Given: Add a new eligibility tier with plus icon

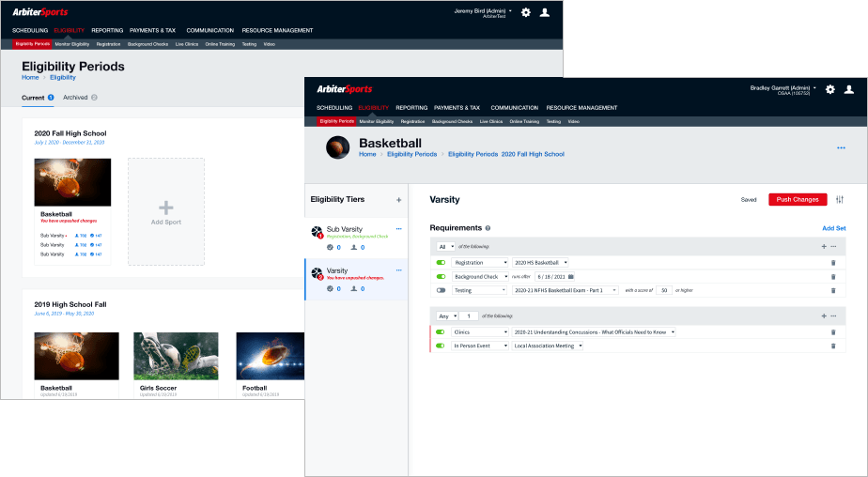Looking at the screenshot, I should (x=398, y=200).
